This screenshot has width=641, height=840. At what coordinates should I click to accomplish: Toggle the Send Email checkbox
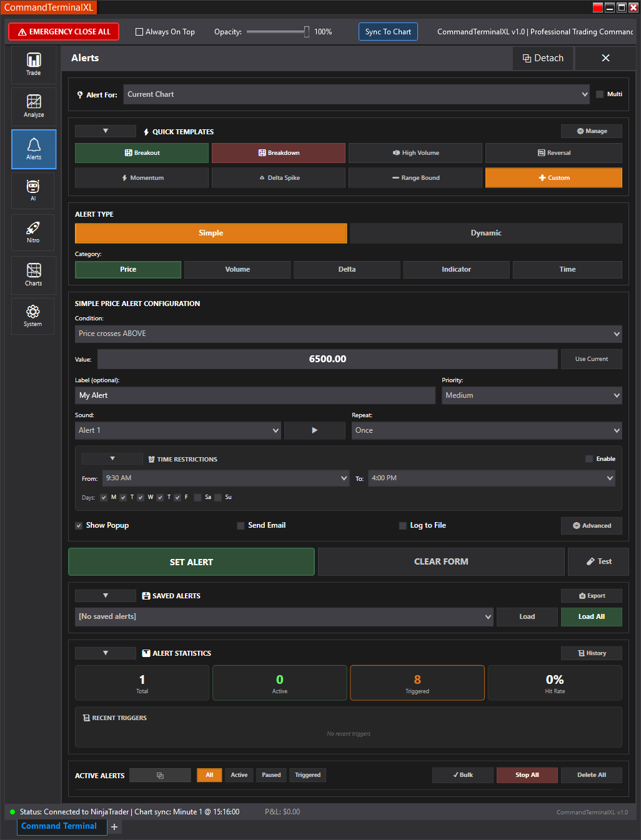pyautogui.click(x=241, y=526)
